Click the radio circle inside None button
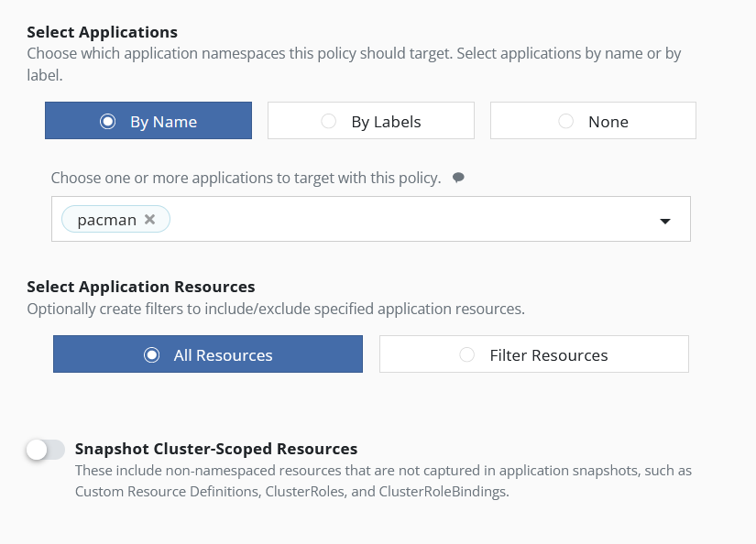This screenshot has width=756, height=544. [566, 121]
